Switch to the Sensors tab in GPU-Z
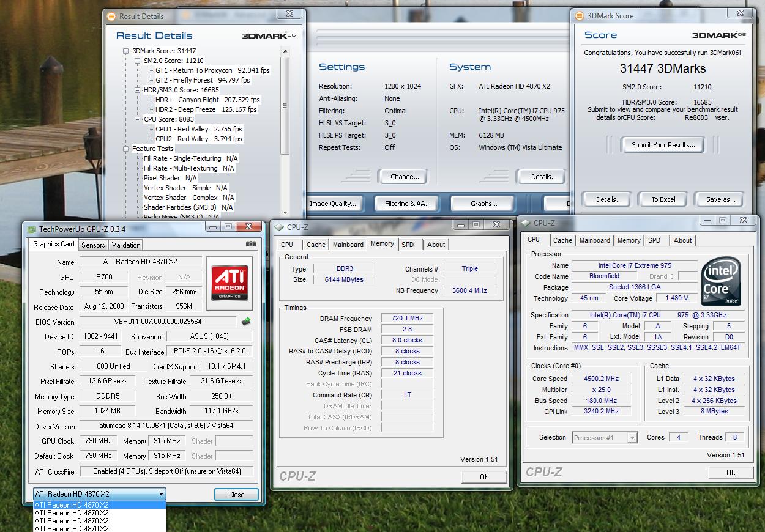 pos(93,245)
